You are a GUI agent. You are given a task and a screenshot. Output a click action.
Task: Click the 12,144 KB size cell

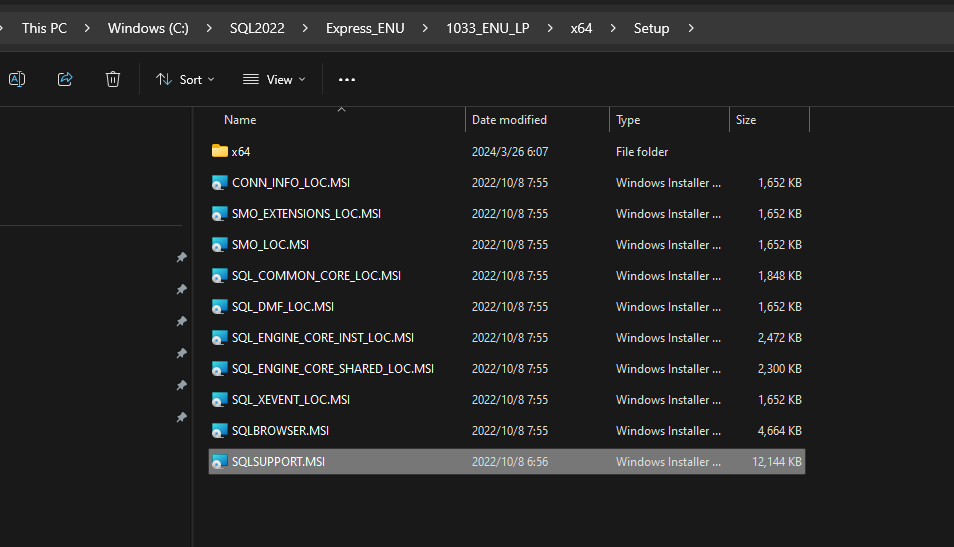[x=777, y=462]
